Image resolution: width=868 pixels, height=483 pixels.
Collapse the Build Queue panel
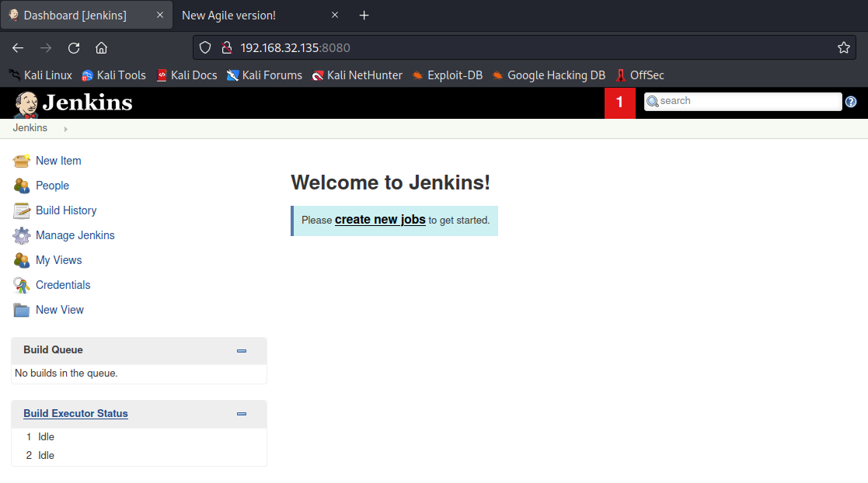point(242,351)
